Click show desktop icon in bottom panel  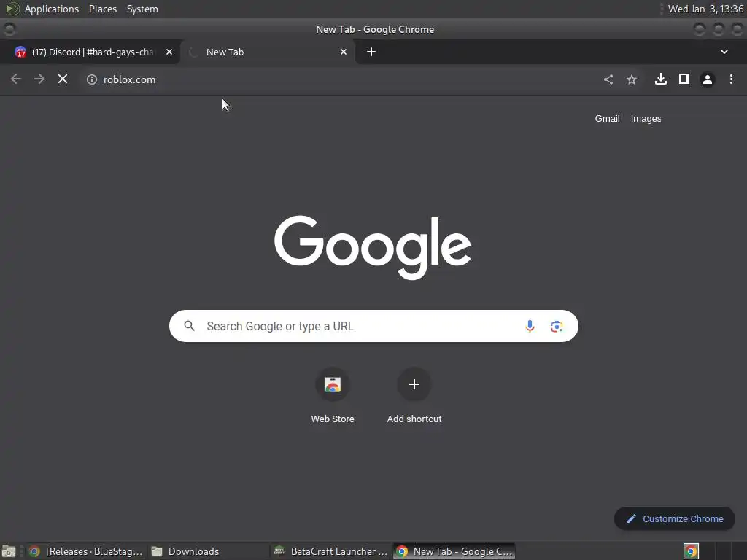point(9,551)
